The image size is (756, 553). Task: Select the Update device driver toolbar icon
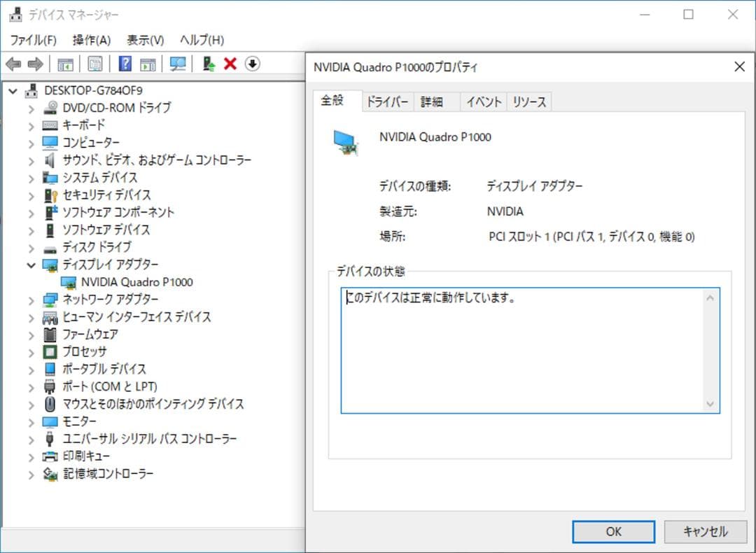[x=207, y=64]
